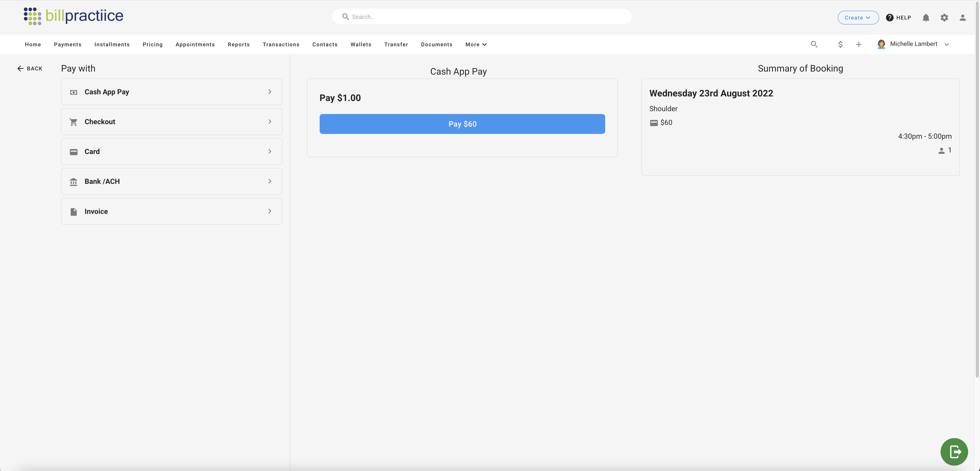Click the magnifier icon beside dollar sign
980x471 pixels.
pyautogui.click(x=814, y=44)
